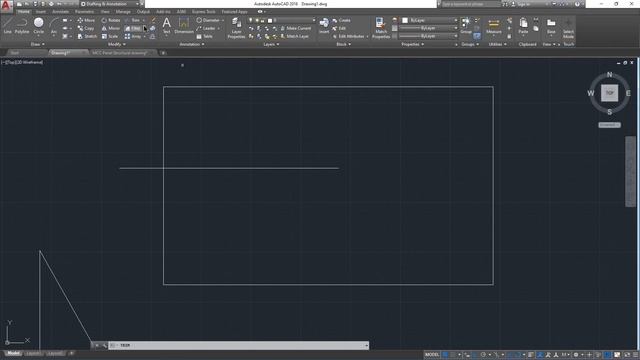The height and width of the screenshot is (360, 640).
Task: Click the Measure tool
Action: (x=493, y=25)
